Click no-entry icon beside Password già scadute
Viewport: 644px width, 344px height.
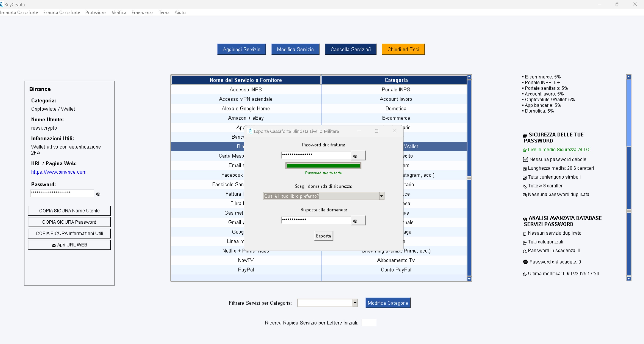tap(525, 262)
